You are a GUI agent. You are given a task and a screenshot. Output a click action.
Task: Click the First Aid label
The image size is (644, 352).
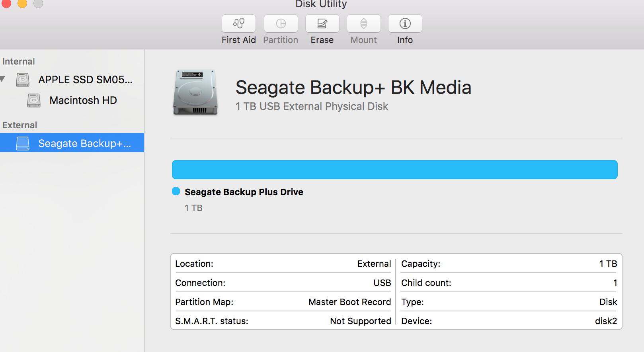239,40
